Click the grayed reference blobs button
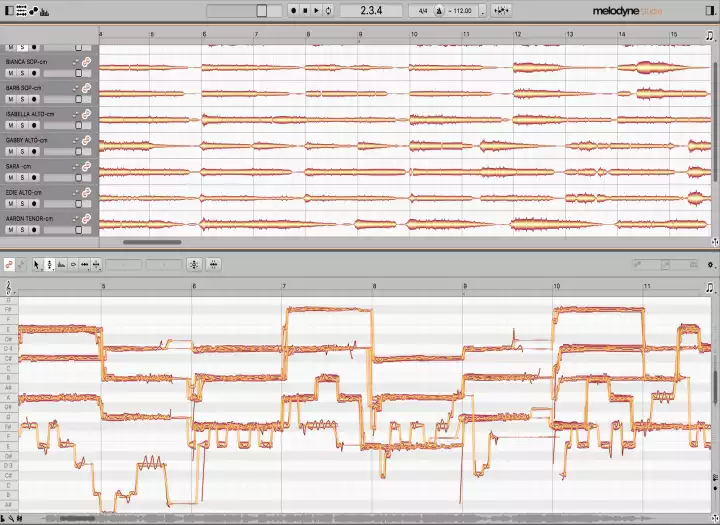This screenshot has width=720, height=525. click(x=21, y=265)
